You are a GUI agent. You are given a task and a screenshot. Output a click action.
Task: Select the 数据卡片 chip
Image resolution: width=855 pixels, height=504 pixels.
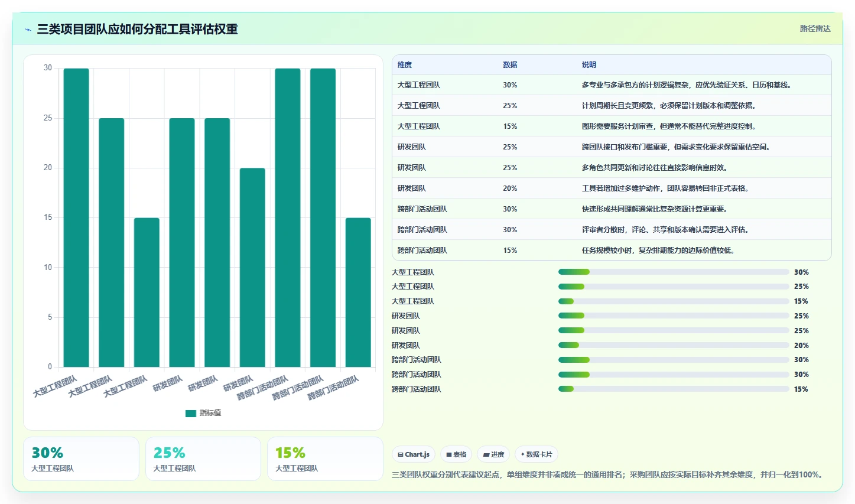click(537, 454)
